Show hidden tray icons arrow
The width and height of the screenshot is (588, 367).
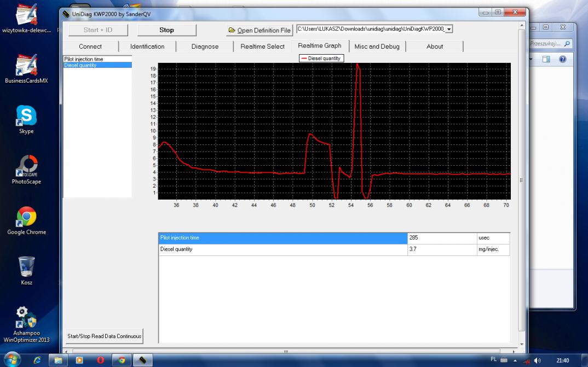coord(515,360)
